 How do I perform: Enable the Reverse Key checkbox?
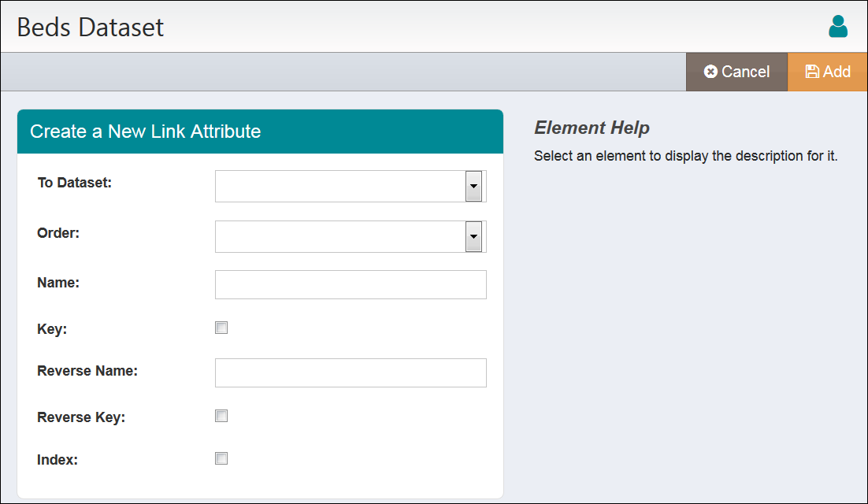tap(221, 416)
